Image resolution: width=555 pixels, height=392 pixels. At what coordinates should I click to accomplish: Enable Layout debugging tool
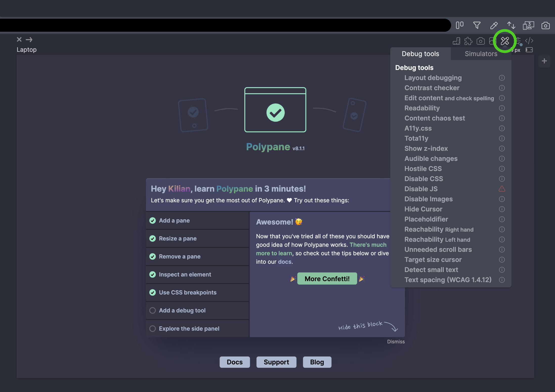click(433, 78)
